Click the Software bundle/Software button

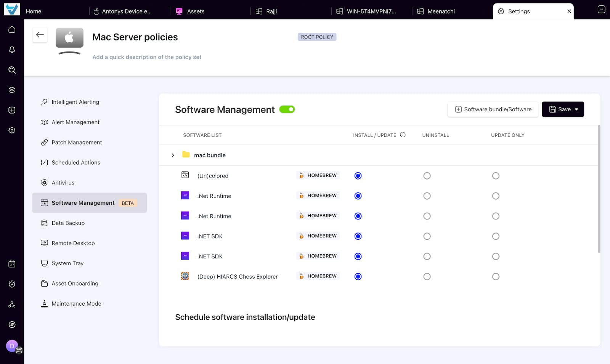point(493,109)
